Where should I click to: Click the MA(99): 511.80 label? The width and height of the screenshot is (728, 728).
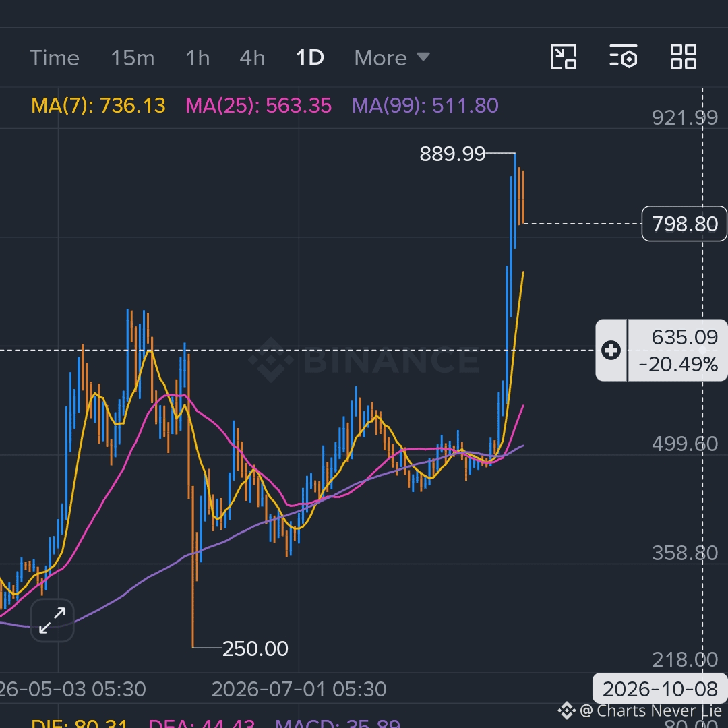(425, 105)
